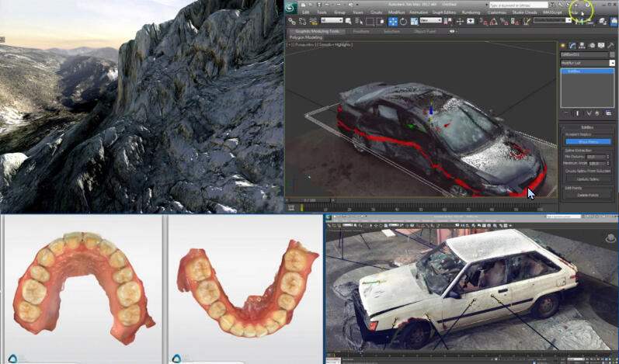Viewport: 619px width, 364px height.
Task: Open the Create command panel tab
Action: (565, 46)
